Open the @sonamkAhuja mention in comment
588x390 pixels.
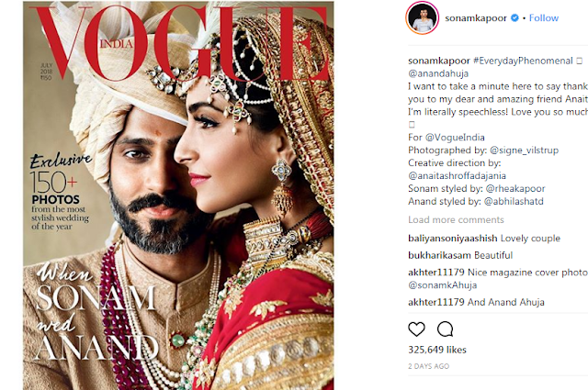tap(443, 285)
